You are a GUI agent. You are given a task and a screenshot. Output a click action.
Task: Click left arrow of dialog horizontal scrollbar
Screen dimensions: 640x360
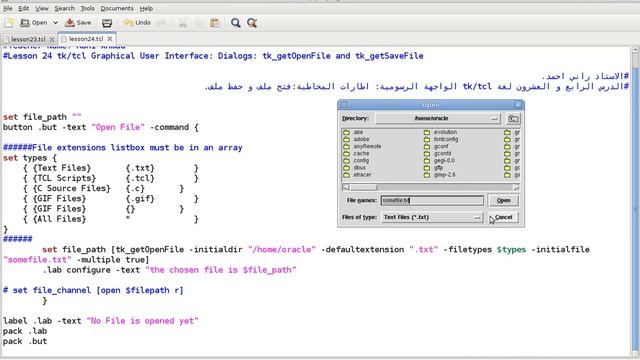tap(346, 187)
